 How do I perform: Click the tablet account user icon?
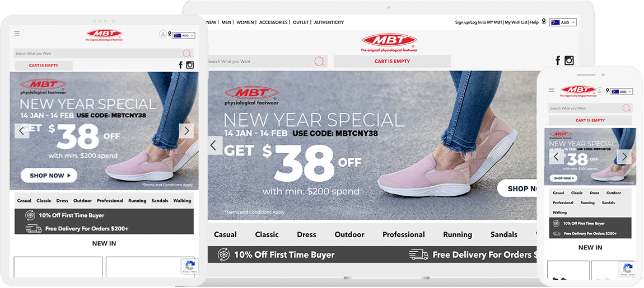(x=162, y=35)
